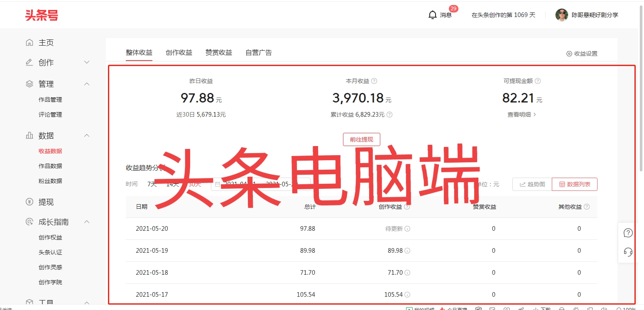Click the 数据 chart icon in sidebar
This screenshot has width=644, height=310.
pos(29,135)
